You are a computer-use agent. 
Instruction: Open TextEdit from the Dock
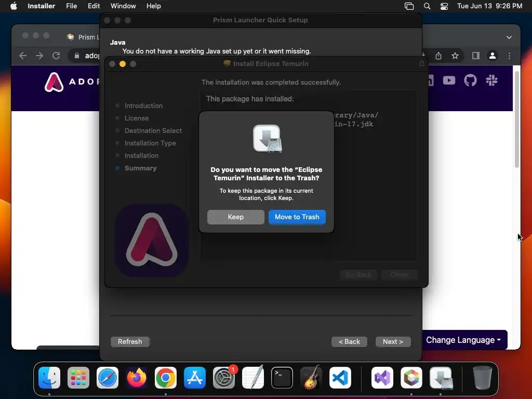point(253,378)
